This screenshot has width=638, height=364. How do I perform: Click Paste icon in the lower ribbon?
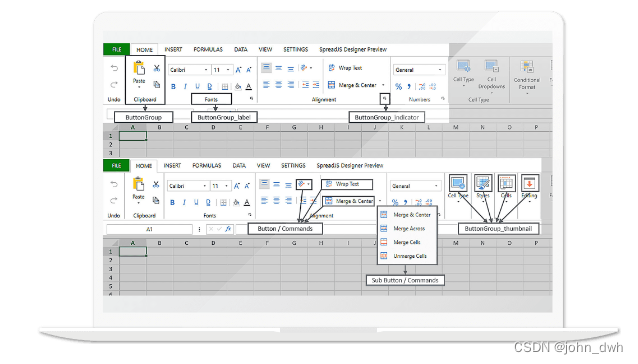(x=138, y=184)
